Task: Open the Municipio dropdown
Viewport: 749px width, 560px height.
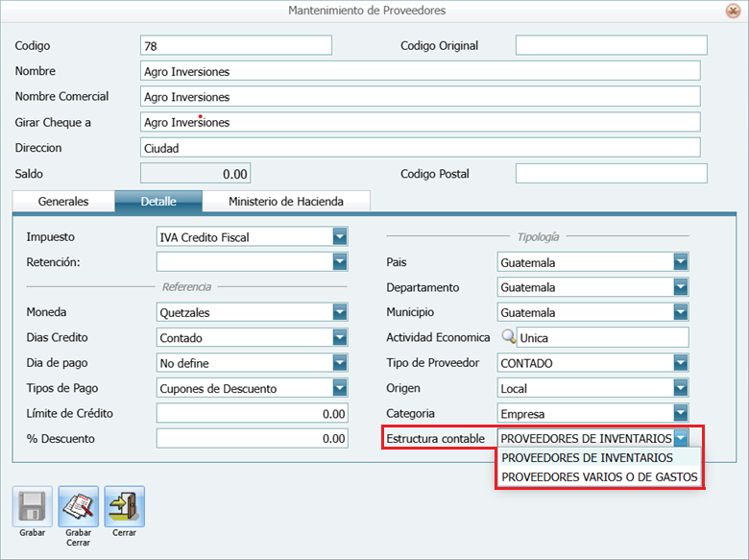Action: (x=681, y=312)
